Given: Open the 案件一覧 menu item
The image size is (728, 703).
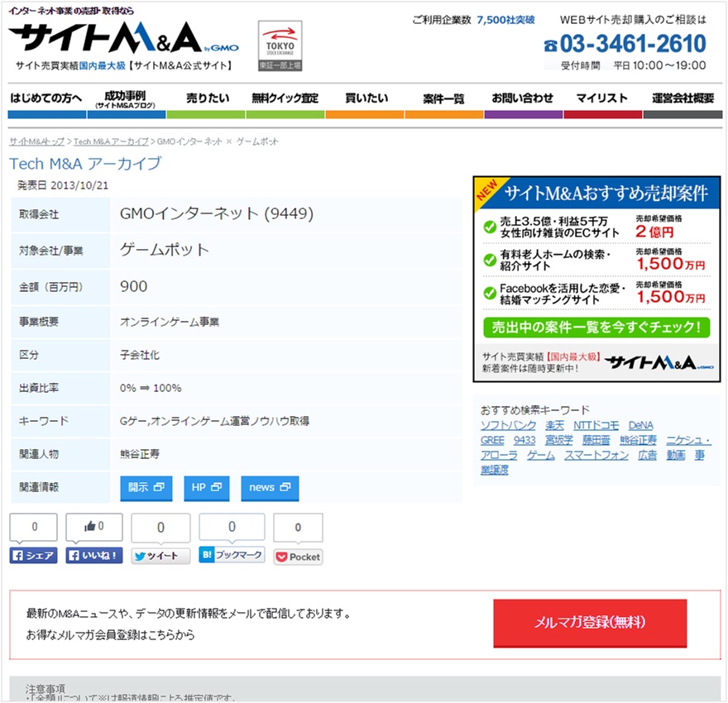Looking at the screenshot, I should (444, 102).
